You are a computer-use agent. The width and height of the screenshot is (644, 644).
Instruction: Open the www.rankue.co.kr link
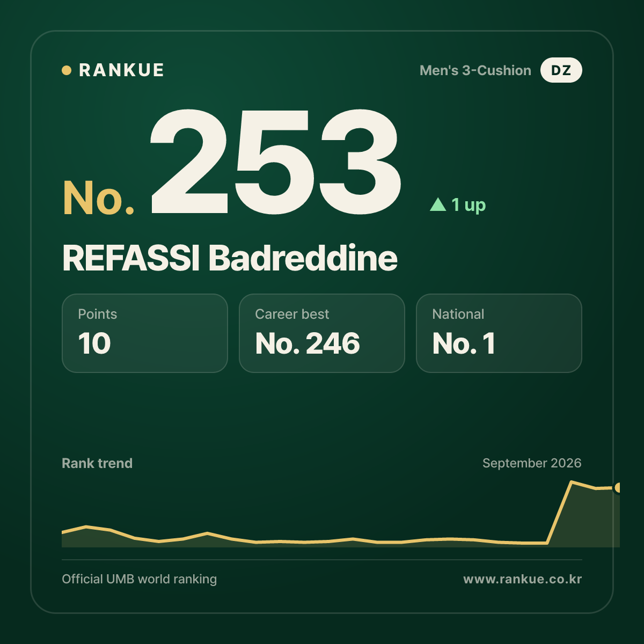coord(523,579)
